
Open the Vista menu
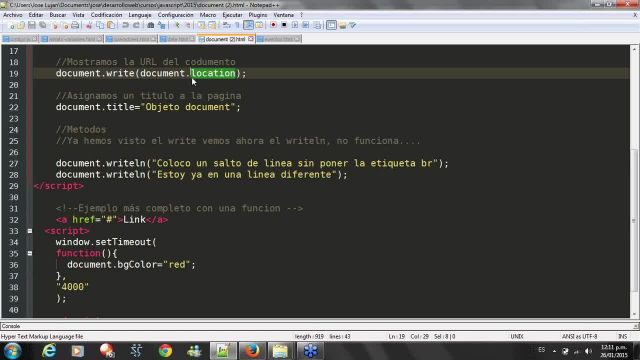pyautogui.click(x=78, y=15)
